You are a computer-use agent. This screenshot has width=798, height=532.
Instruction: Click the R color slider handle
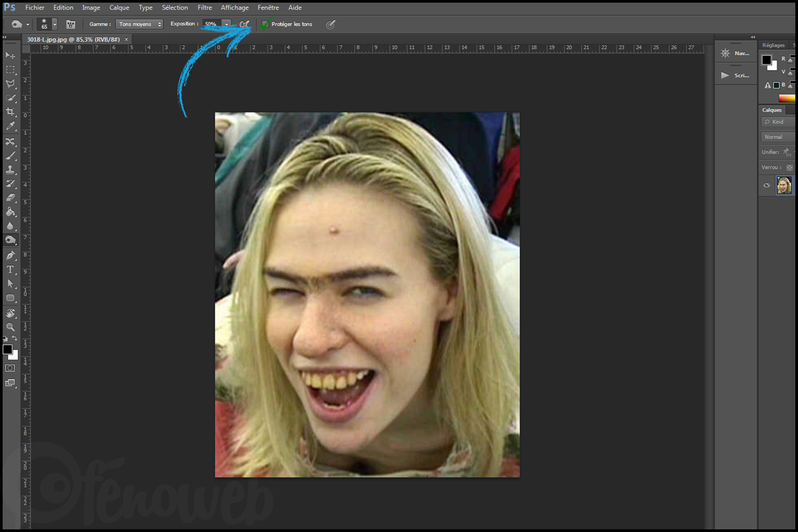(x=791, y=61)
